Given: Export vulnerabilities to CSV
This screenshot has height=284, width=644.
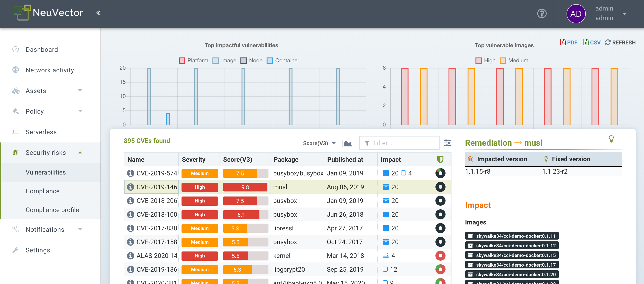Looking at the screenshot, I should point(592,42).
